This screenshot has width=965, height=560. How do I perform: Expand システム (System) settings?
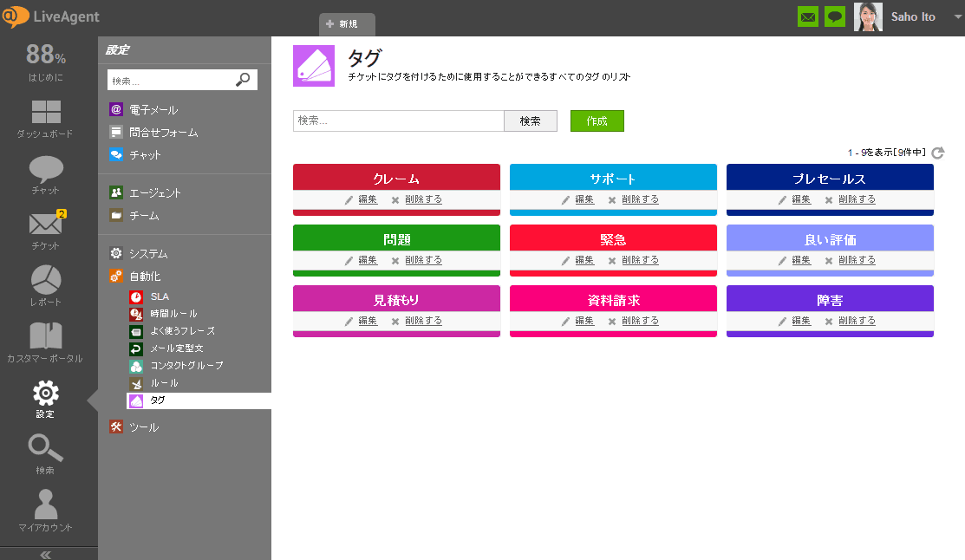pos(147,253)
